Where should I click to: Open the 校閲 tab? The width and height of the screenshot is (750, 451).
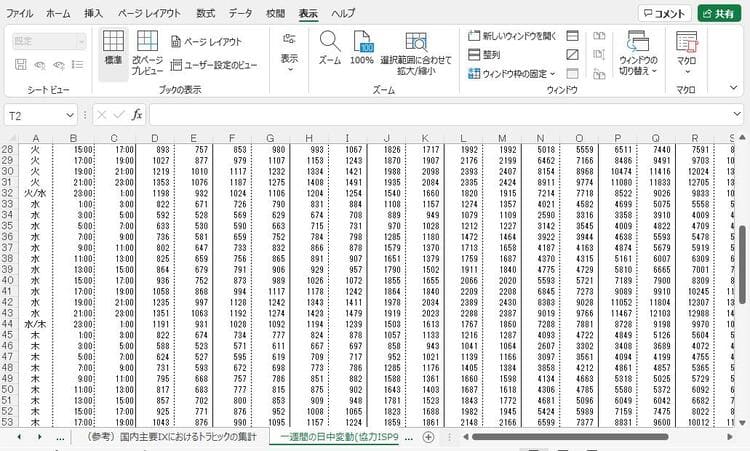276,13
